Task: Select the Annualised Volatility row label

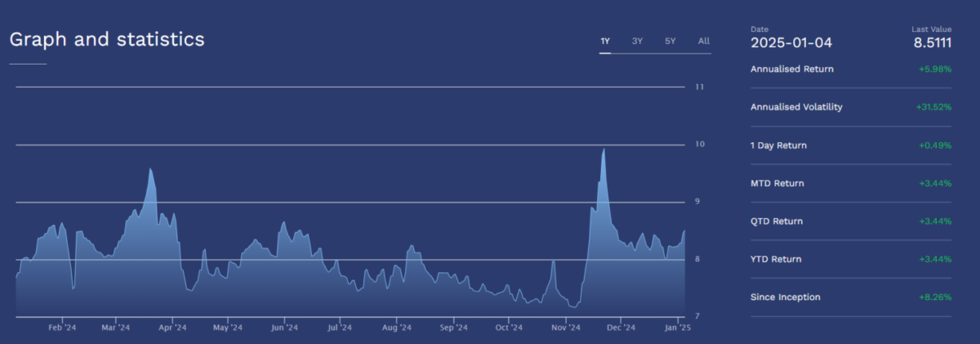Action: tap(796, 107)
